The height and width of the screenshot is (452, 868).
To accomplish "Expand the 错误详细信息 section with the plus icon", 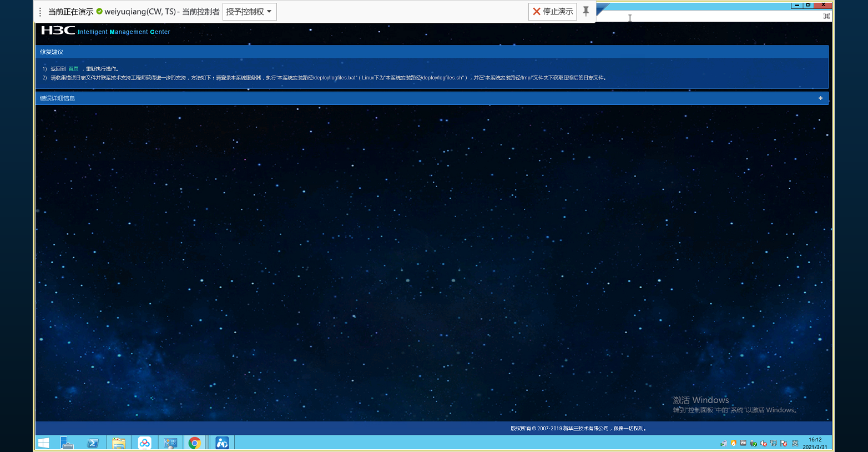I will [820, 98].
